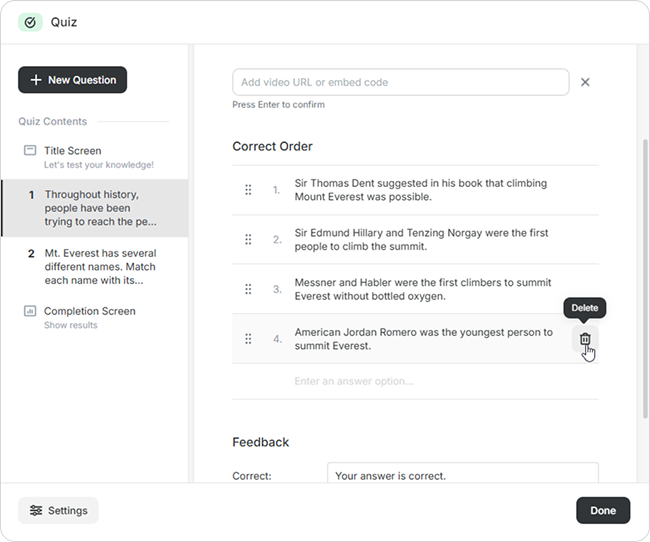Click the trash delete icon on answer 4
This screenshot has width=650, height=542.
(x=586, y=339)
